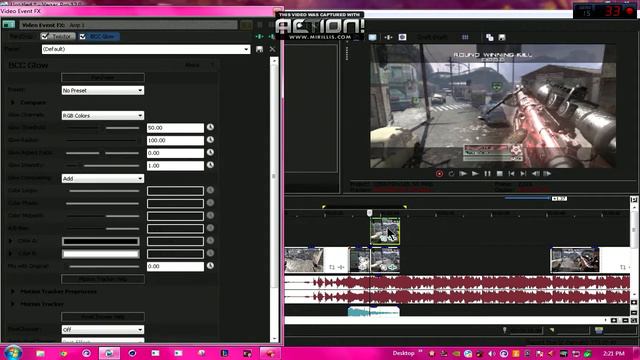
Task: Click the Desktop toolbar label in taskbar
Action: tap(403, 353)
